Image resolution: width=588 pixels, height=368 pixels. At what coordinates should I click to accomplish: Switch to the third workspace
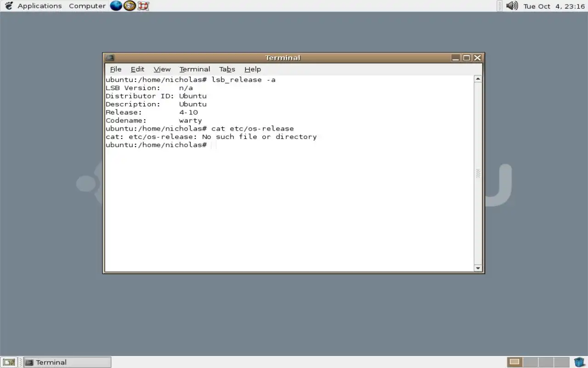tap(546, 362)
